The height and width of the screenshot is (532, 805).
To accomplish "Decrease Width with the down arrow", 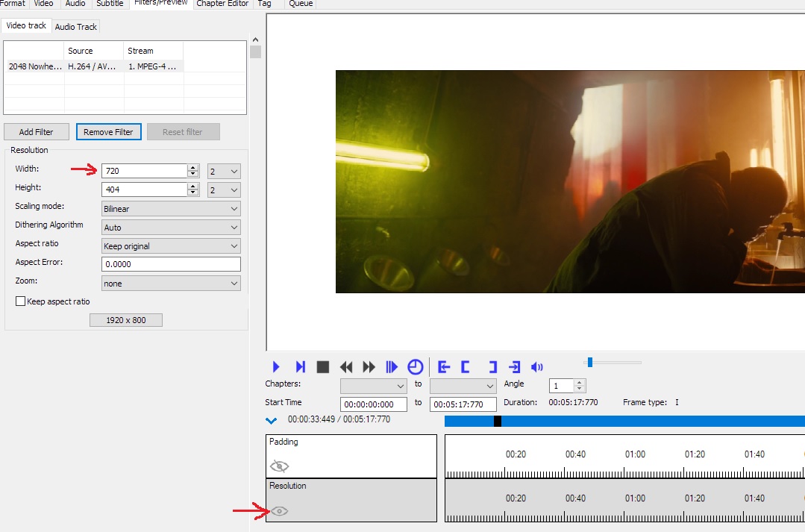I will pos(193,174).
